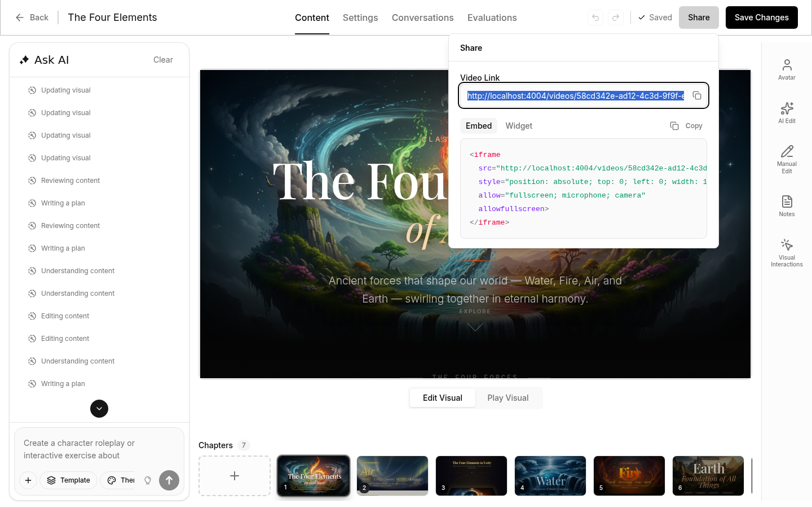Click the undo arrow icon
Screen dimensions: 812x508
tap(595, 17)
